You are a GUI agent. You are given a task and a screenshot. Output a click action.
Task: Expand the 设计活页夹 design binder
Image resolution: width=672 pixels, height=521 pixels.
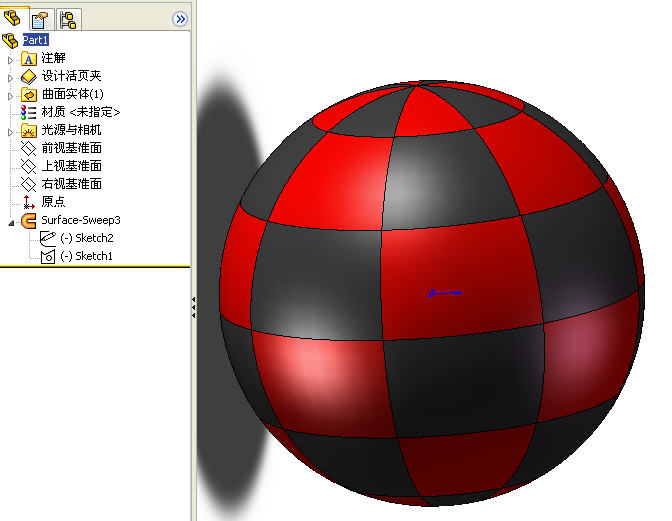tap(10, 78)
